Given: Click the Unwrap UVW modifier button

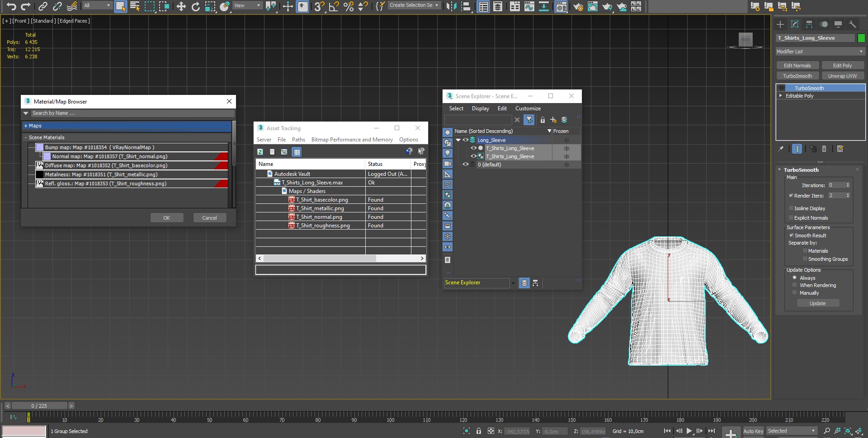Looking at the screenshot, I should 843,76.
